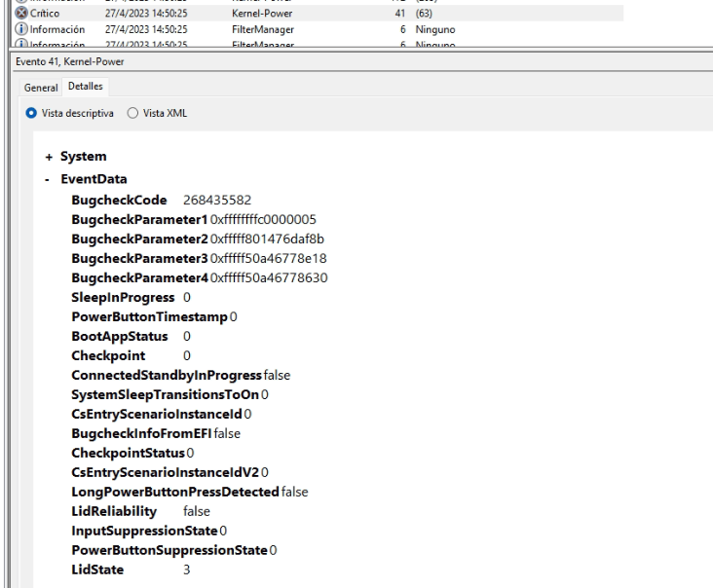The height and width of the screenshot is (588, 713).
Task: Click the LongPowerButtonPressDetected label
Action: [175, 493]
